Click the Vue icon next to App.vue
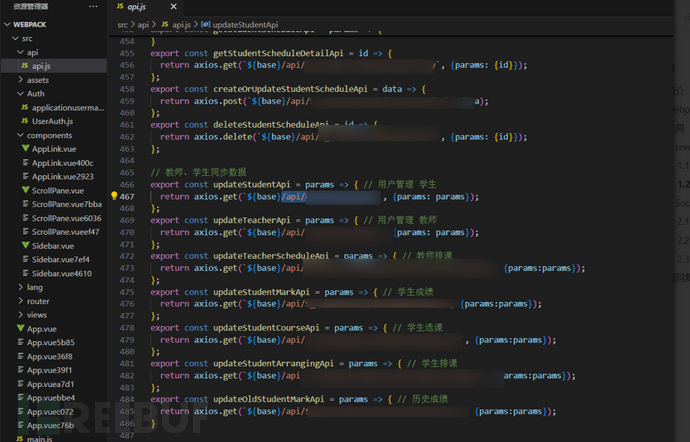Image resolution: width=690 pixels, height=442 pixels. coord(19,328)
